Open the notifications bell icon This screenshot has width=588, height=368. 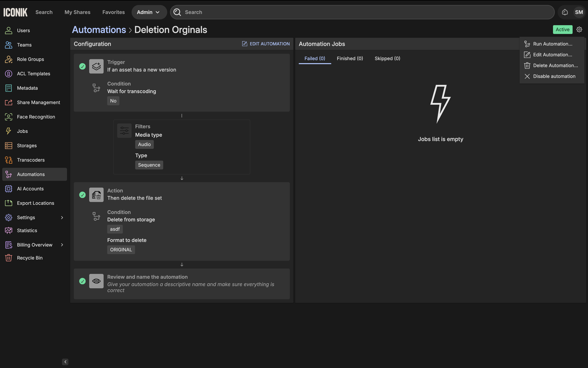tap(565, 12)
